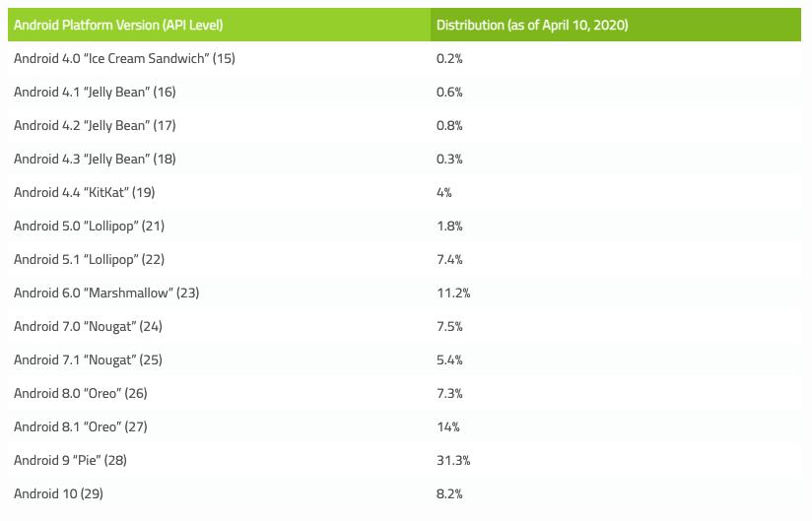Select Android 8.1 Oreo (27) row
This screenshot has height=521, width=812.
click(81, 426)
